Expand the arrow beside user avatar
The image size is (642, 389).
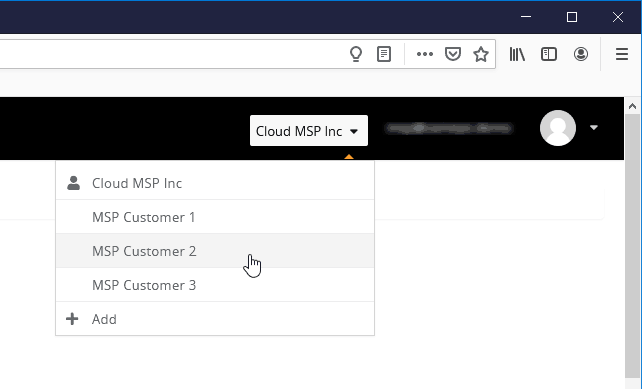(594, 128)
